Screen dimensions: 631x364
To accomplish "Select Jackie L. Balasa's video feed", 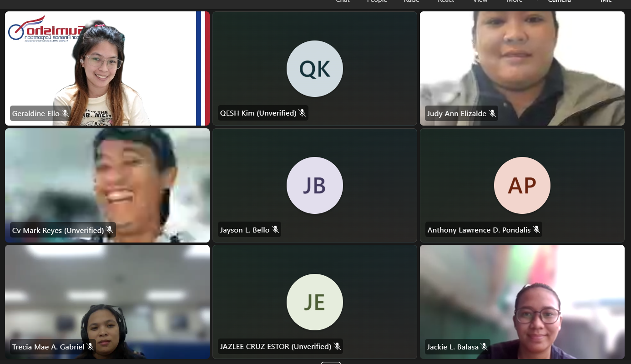I will click(522, 302).
